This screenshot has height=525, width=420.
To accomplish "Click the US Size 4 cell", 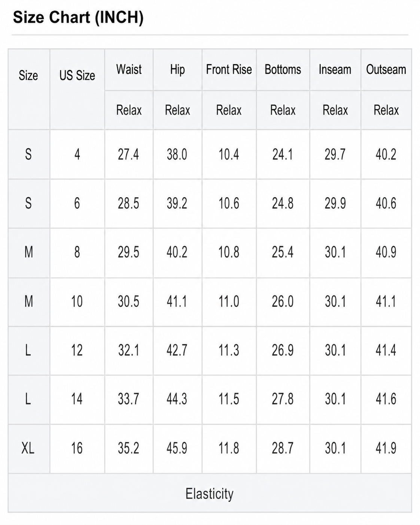I will coord(77,154).
